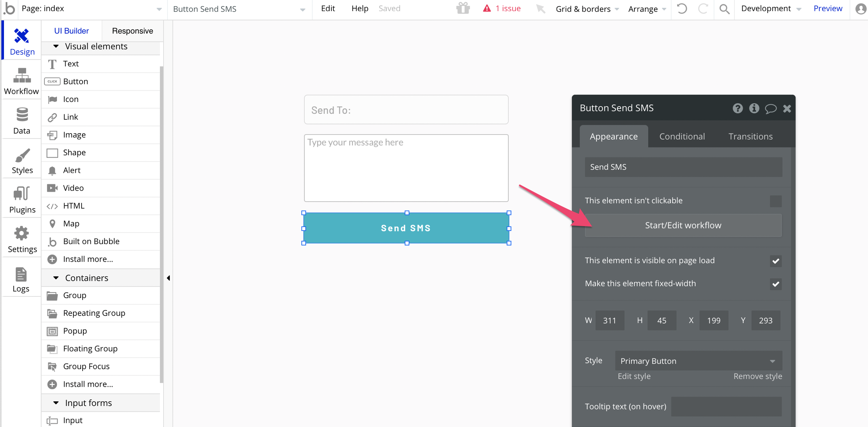
Task: Select the HTML visual element
Action: [100, 206]
